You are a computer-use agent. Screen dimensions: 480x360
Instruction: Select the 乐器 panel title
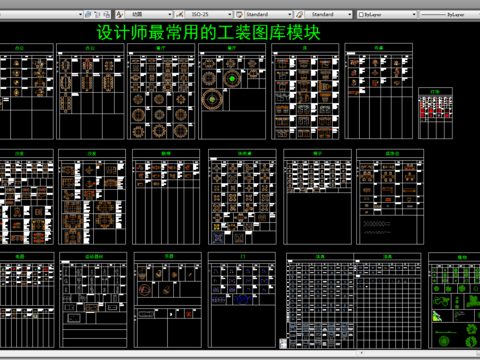[169, 256]
